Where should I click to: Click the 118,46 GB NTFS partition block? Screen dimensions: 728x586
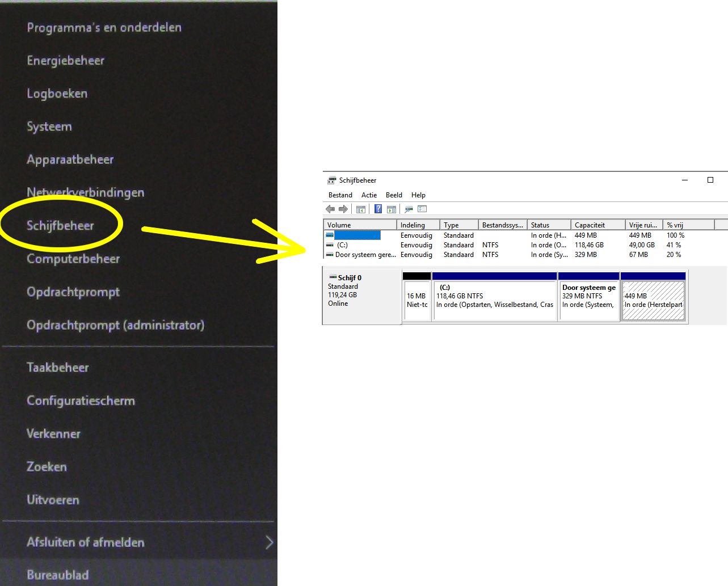pyautogui.click(x=494, y=297)
